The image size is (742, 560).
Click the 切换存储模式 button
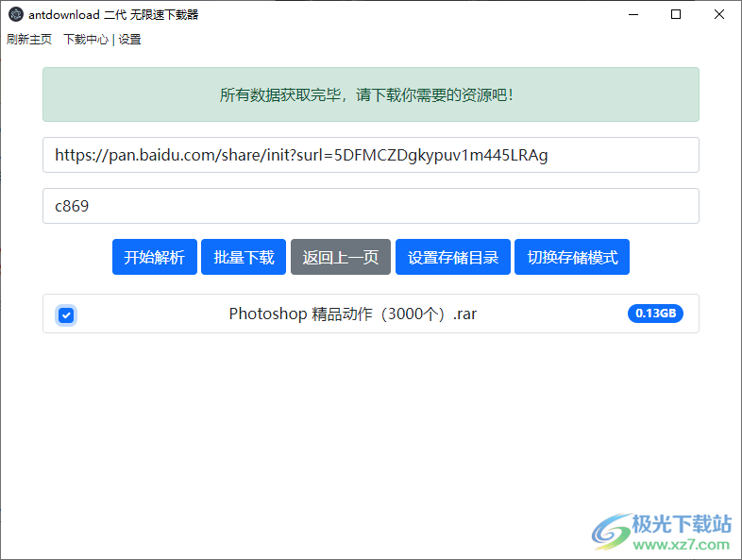click(572, 257)
